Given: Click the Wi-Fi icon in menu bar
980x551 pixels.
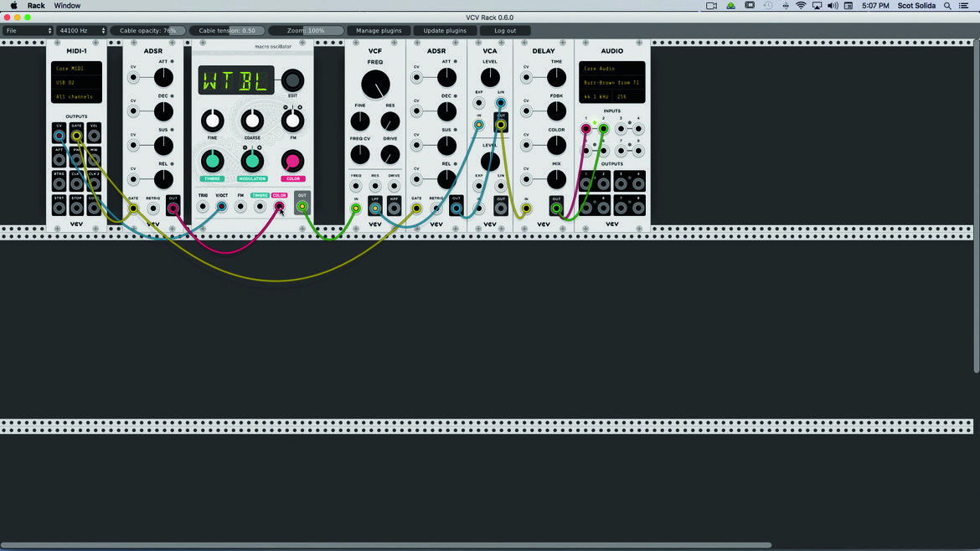Looking at the screenshot, I should point(801,6).
